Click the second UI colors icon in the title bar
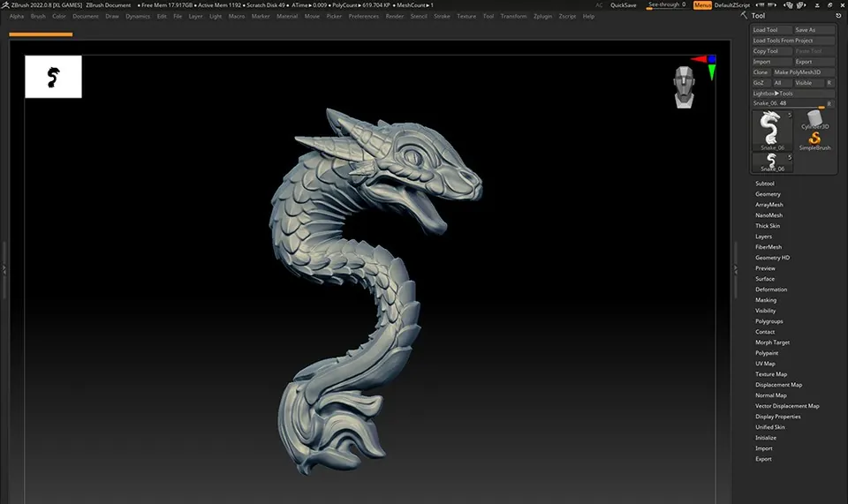 click(x=801, y=5)
